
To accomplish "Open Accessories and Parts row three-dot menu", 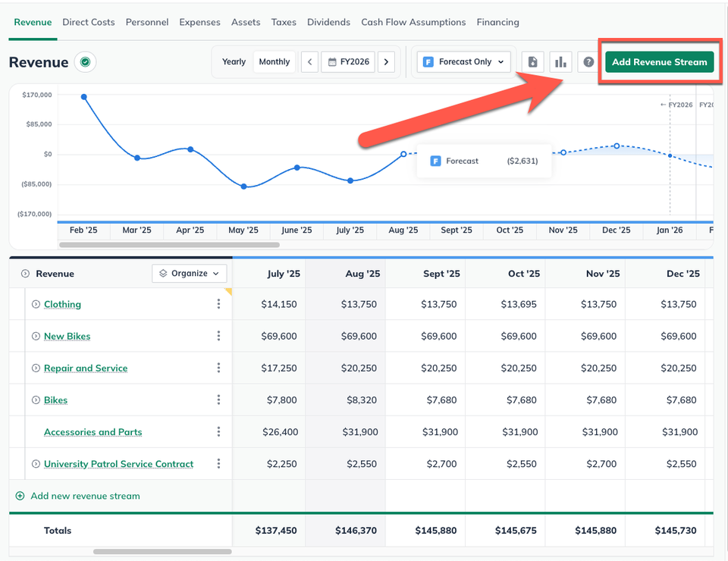I will coord(218,432).
